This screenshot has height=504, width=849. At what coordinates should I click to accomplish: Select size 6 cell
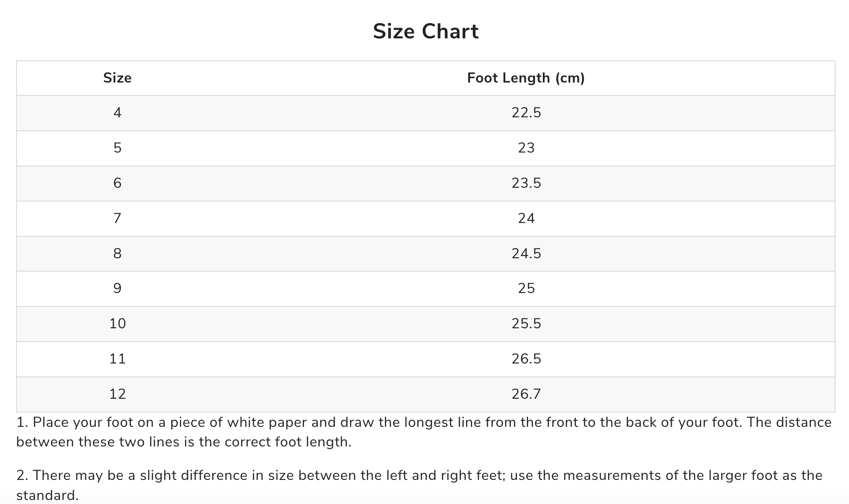click(x=117, y=183)
